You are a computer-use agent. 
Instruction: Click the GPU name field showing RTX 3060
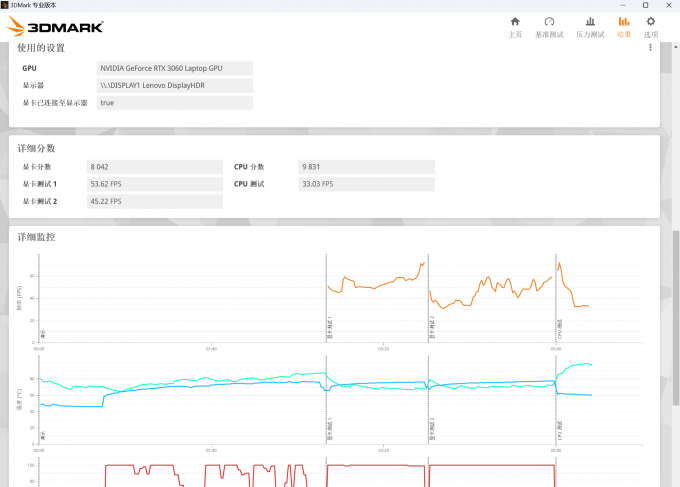pyautogui.click(x=175, y=68)
